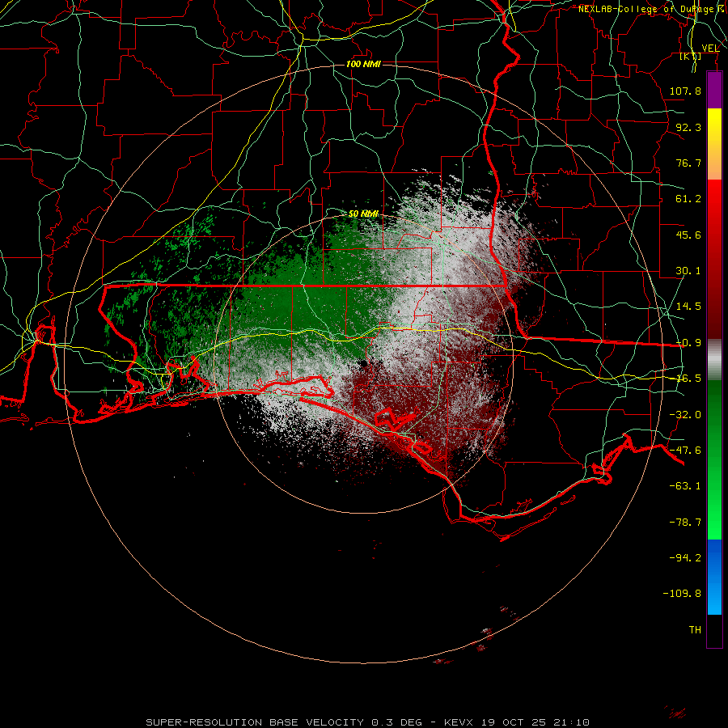Click the blue segment of the color scale
Screen dimensions: 728x728
click(714, 577)
